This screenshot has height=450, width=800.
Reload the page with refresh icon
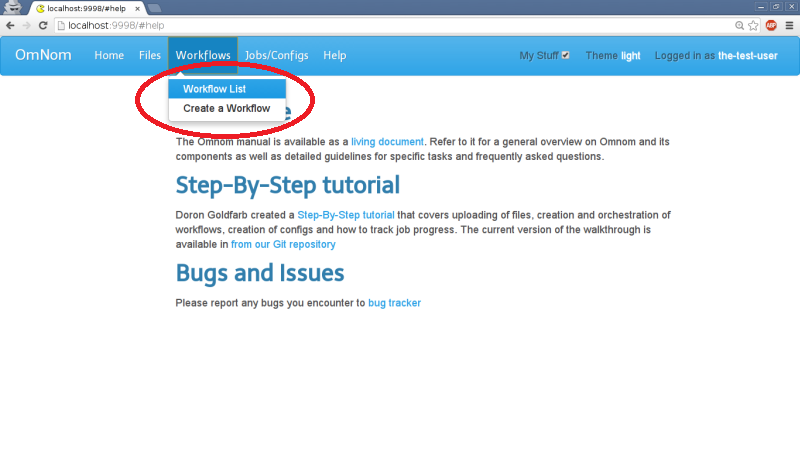[x=43, y=26]
